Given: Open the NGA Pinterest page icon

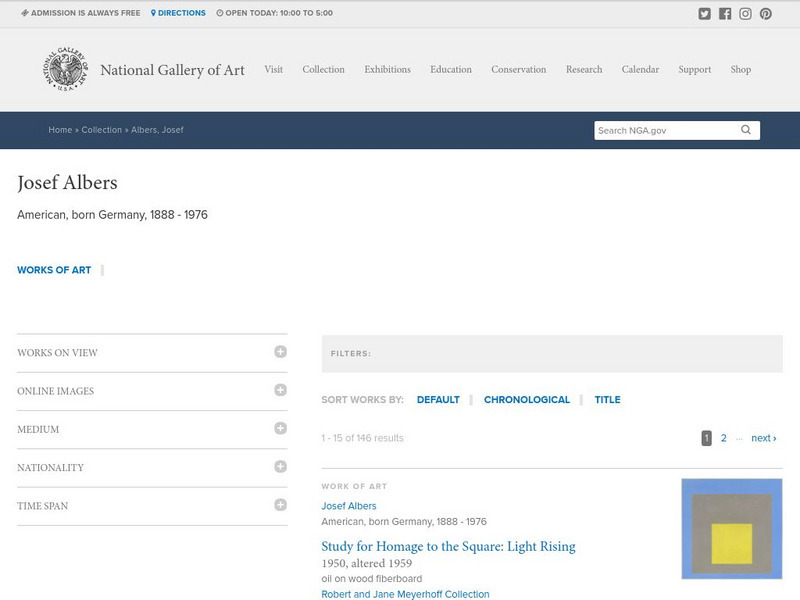Looking at the screenshot, I should click(x=765, y=14).
